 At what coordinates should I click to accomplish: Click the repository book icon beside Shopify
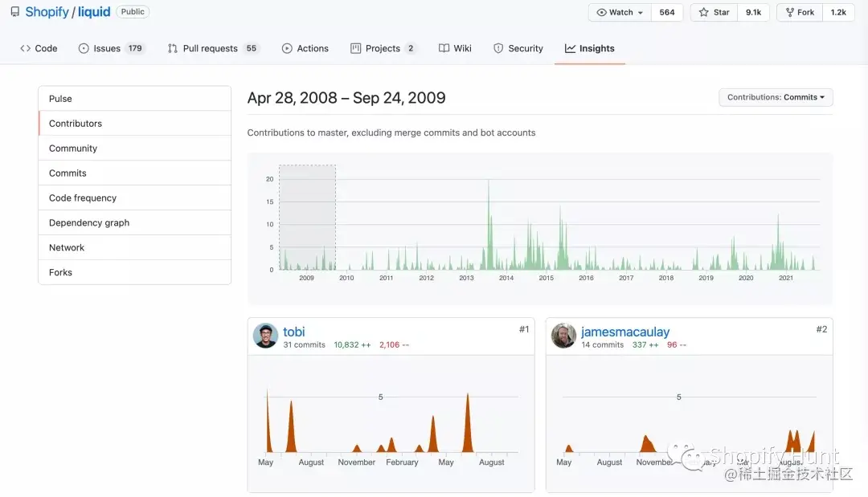click(15, 11)
